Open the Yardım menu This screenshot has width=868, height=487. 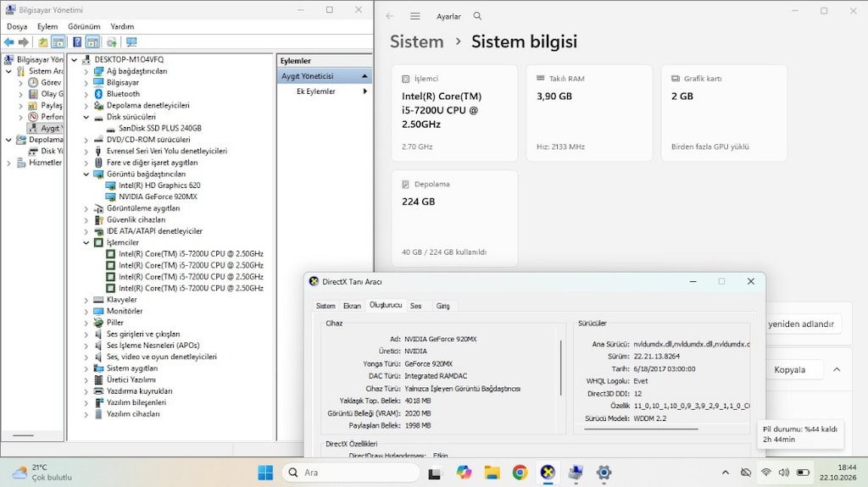click(x=122, y=26)
